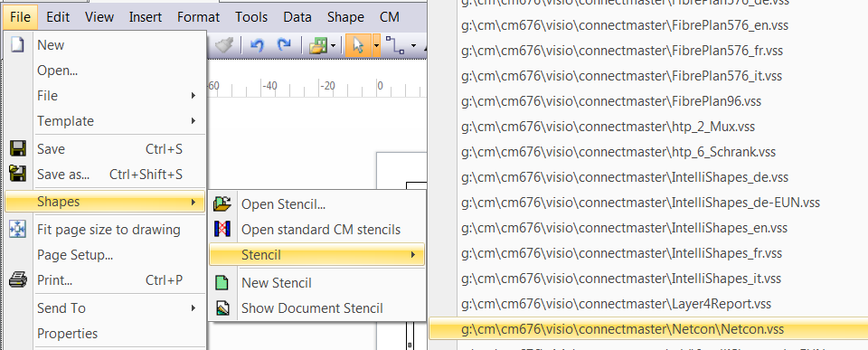Choose Save Ctrl+S entry
The width and height of the screenshot is (868, 350).
pyautogui.click(x=105, y=149)
